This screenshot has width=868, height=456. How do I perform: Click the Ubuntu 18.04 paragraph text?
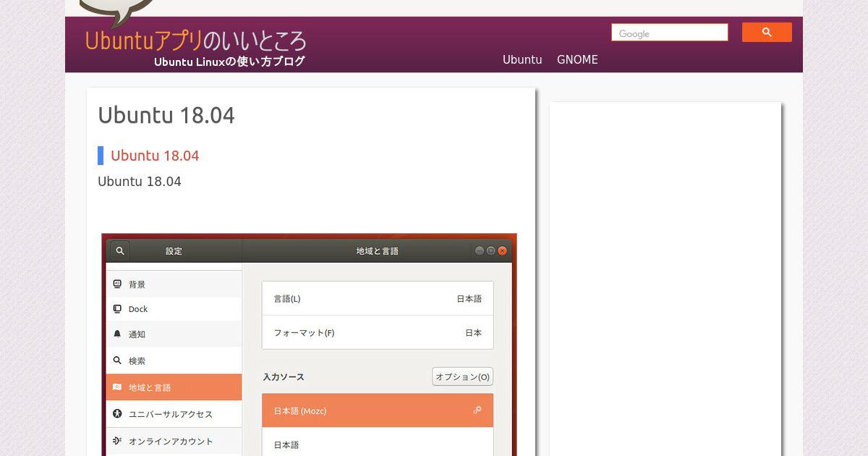point(140,182)
